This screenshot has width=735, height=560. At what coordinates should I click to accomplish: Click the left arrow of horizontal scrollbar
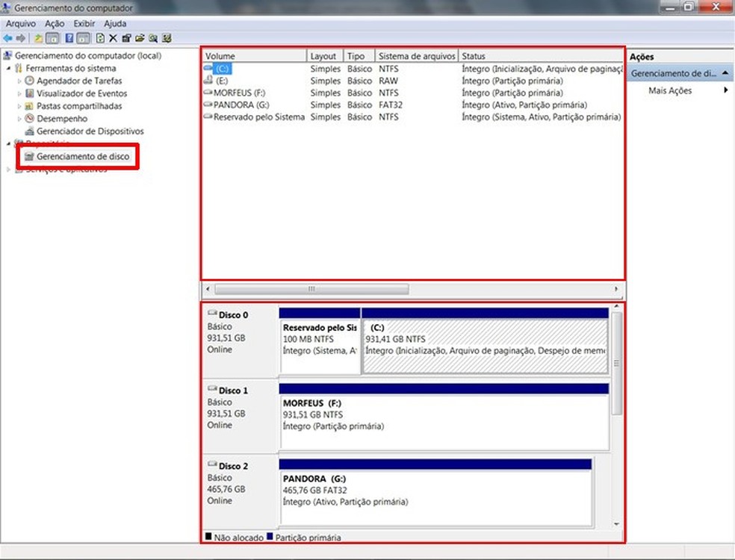click(208, 289)
